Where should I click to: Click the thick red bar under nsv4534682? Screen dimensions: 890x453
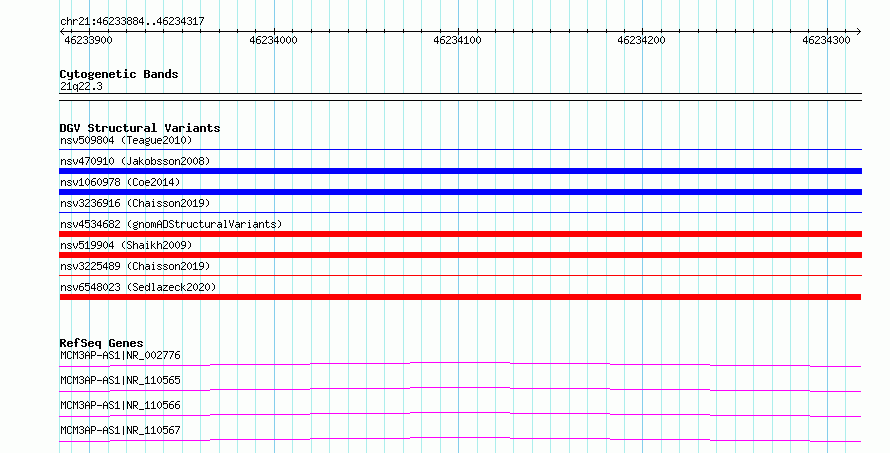coord(460,234)
